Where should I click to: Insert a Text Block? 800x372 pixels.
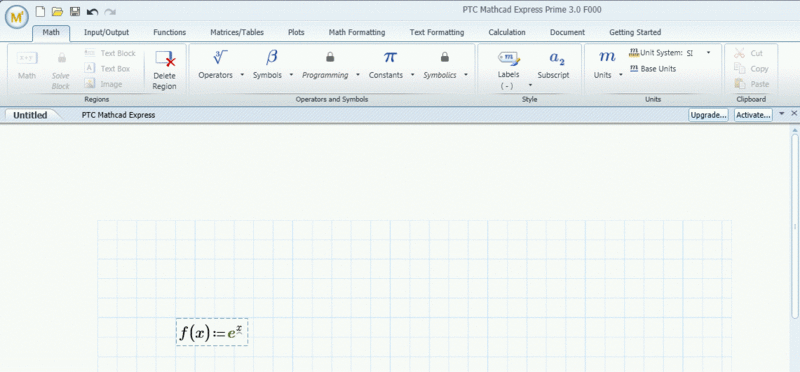[110, 53]
